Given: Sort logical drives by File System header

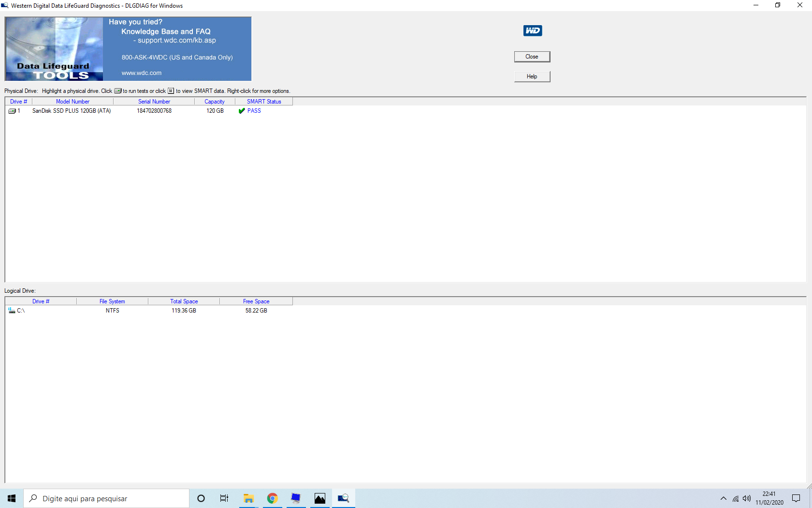Looking at the screenshot, I should pyautogui.click(x=112, y=301).
